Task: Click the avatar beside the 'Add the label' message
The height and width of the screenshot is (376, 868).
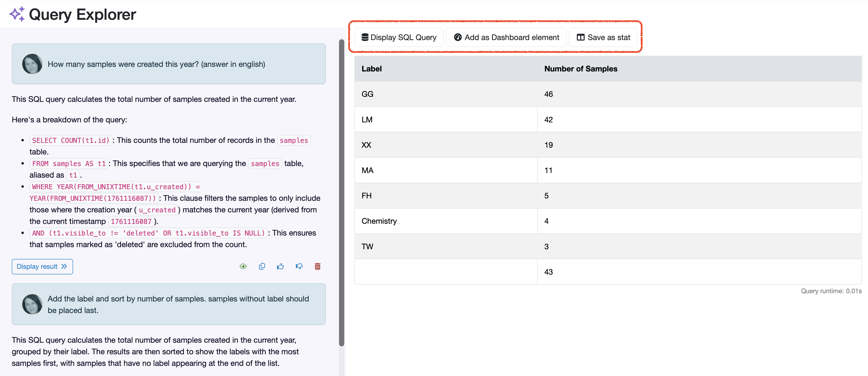Action: [x=32, y=304]
